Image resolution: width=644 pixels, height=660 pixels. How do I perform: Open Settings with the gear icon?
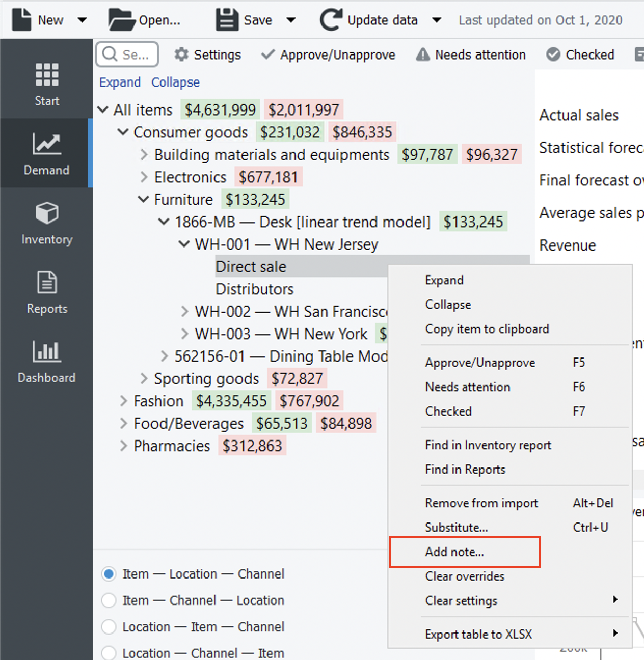(x=181, y=54)
